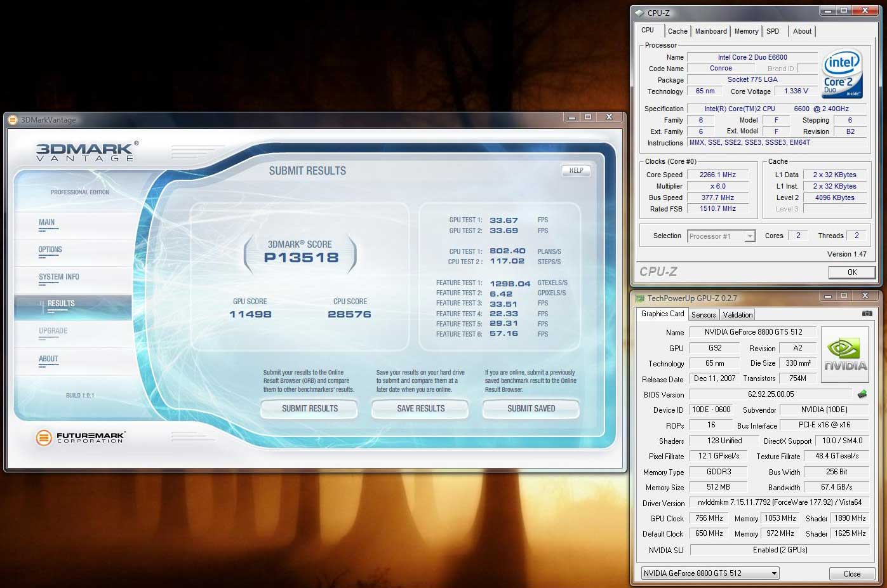This screenshot has height=588, width=887.
Task: Click the BIOS Version field 62.92.25.00.05
Action: pos(771,394)
